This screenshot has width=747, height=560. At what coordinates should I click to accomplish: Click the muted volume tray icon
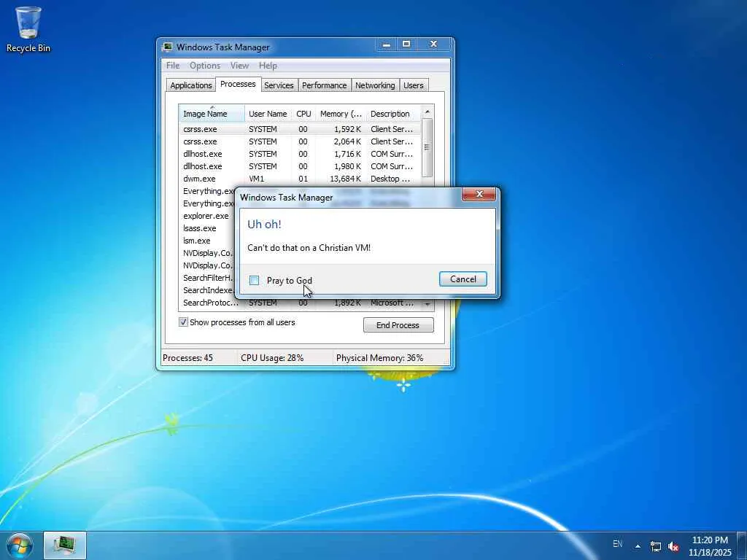pos(673,546)
